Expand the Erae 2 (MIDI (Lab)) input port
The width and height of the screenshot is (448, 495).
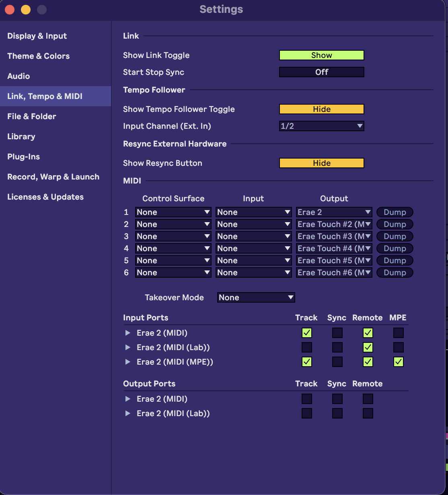[x=128, y=347]
